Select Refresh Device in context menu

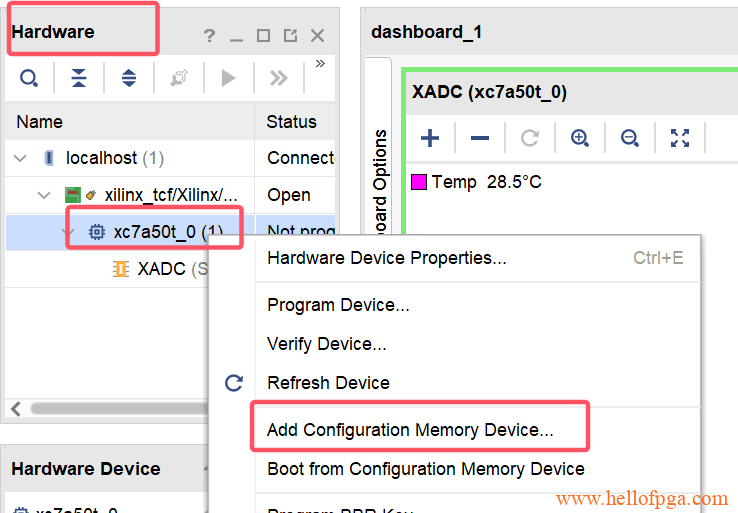(328, 383)
